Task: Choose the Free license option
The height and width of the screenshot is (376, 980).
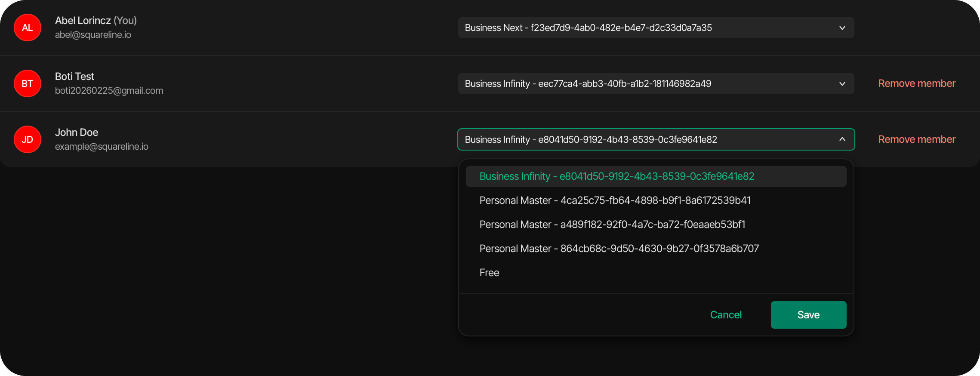Action: tap(489, 273)
